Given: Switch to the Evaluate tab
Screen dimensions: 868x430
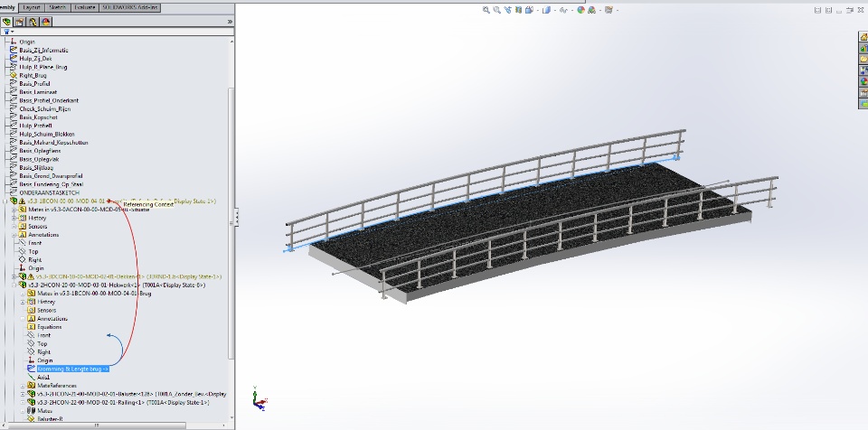Looking at the screenshot, I should pyautogui.click(x=84, y=7).
